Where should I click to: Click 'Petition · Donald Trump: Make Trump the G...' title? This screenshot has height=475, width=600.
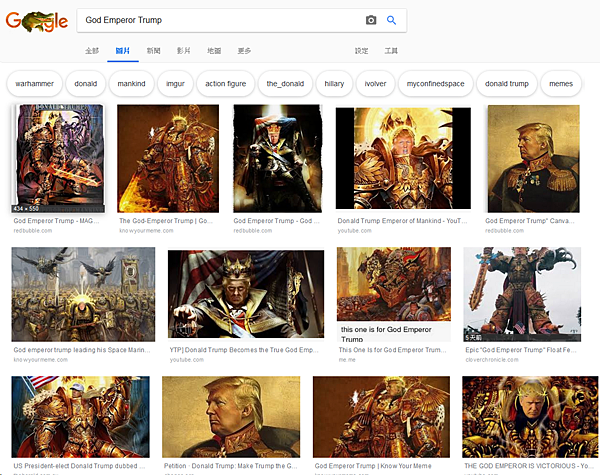(230, 466)
